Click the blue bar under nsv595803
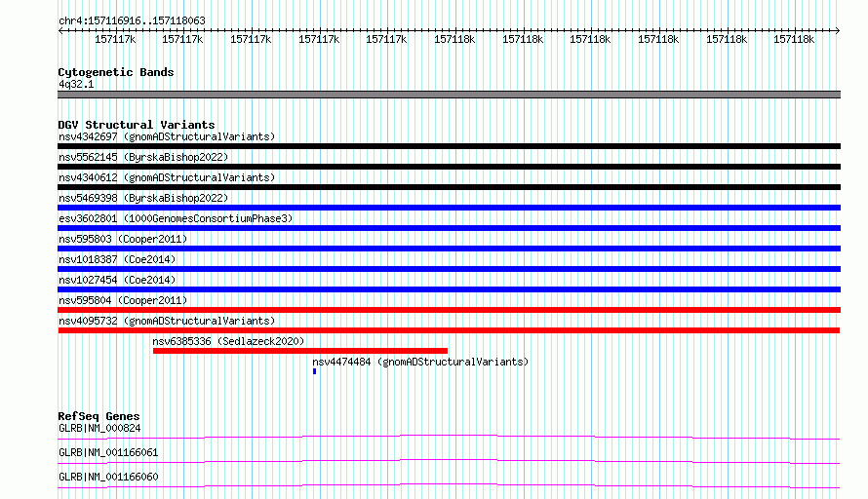868x499 pixels. (x=449, y=249)
